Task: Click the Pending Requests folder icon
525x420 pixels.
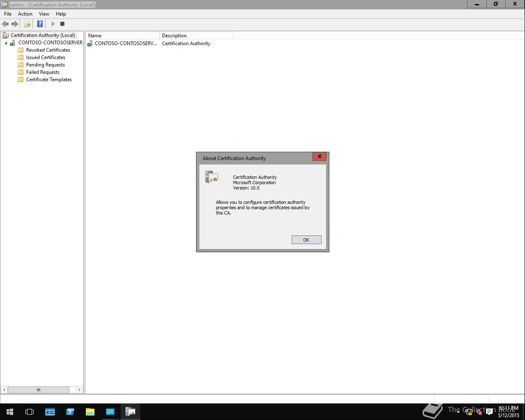Action: pyautogui.click(x=21, y=65)
